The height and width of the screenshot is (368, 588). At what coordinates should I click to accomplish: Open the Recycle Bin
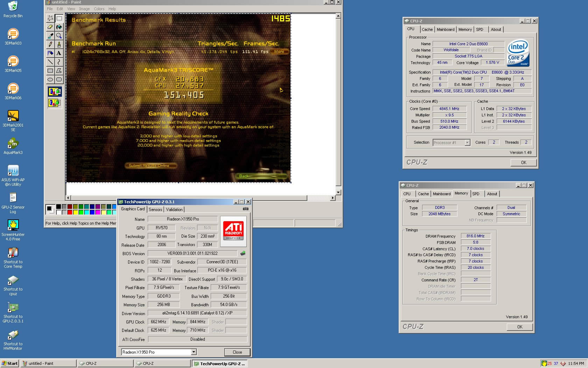point(13,9)
